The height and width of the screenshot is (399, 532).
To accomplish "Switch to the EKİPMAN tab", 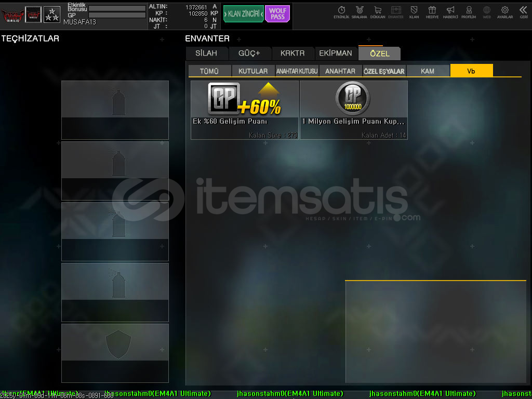I will click(336, 54).
